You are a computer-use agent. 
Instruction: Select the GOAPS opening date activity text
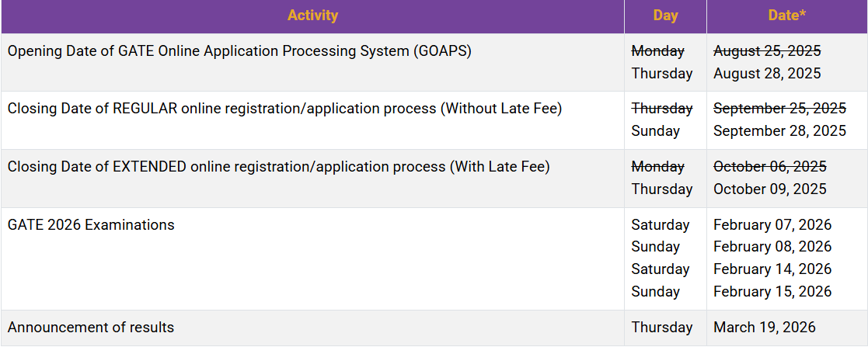[239, 51]
